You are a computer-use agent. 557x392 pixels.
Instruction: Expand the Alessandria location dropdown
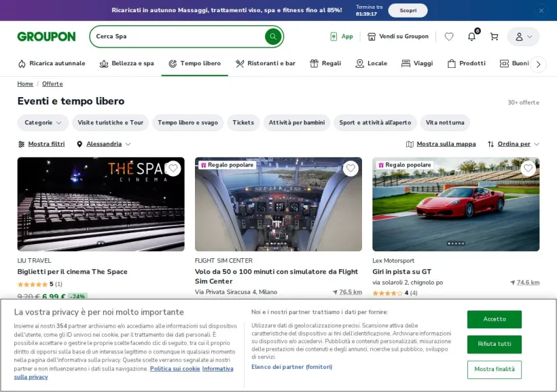(x=104, y=144)
